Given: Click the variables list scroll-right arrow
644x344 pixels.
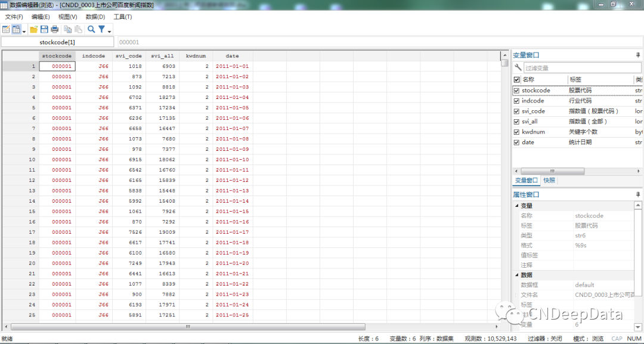Looking at the screenshot, I should tap(638, 171).
